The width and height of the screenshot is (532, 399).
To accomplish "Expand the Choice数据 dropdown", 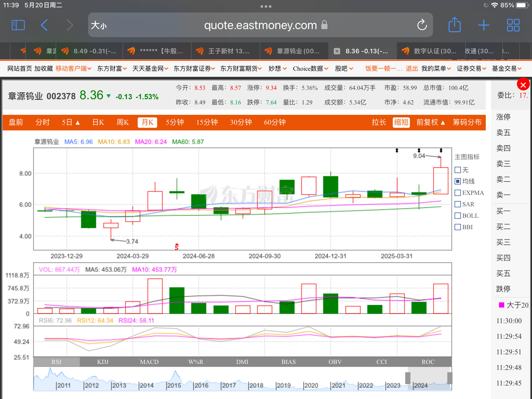I will (311, 69).
